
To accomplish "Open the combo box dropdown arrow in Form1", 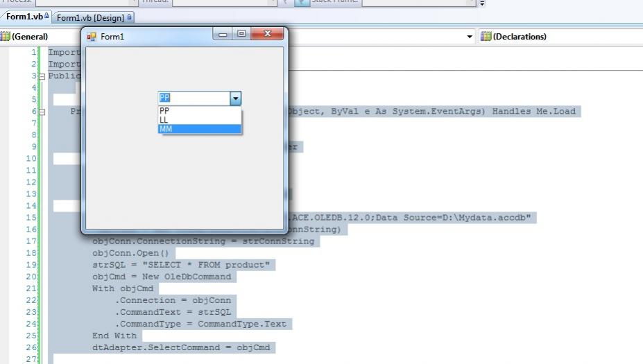I will pos(235,98).
